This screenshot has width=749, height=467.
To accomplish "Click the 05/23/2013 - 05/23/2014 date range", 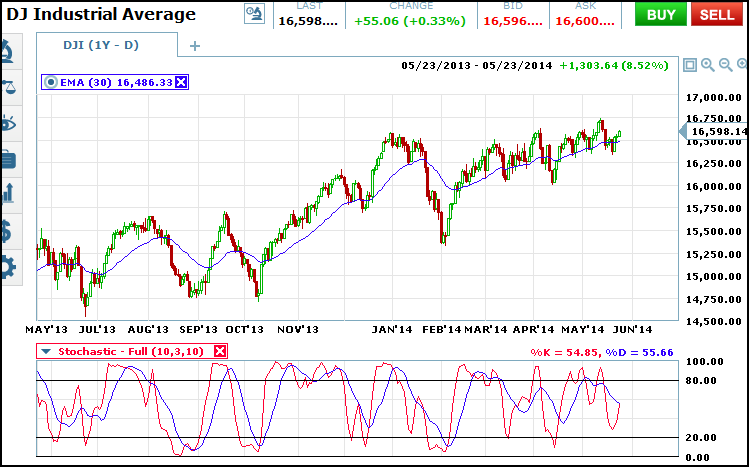I will (477, 65).
